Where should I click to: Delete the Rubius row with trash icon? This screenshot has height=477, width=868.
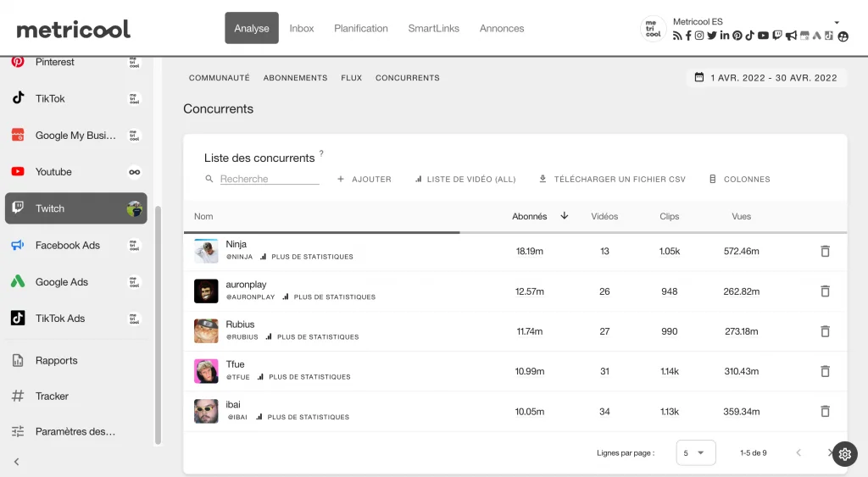[825, 331]
